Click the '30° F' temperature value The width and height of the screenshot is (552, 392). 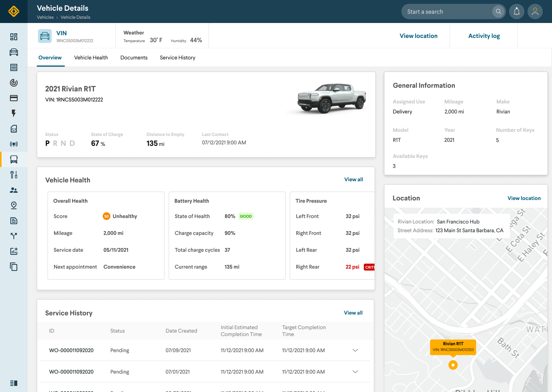(x=156, y=40)
